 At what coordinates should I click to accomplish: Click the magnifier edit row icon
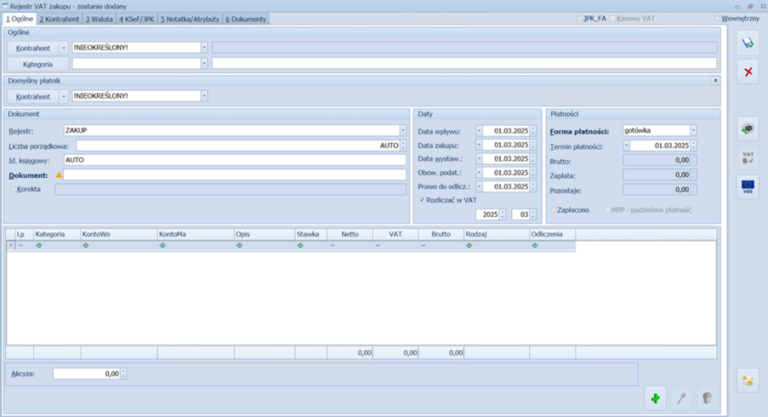coord(680,398)
